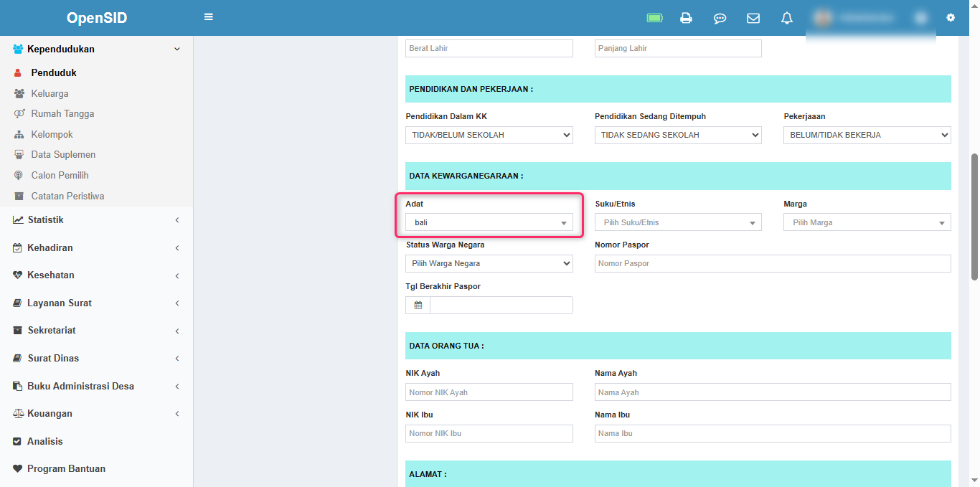This screenshot has width=980, height=487.
Task: Click the Panjang Lahir input field
Action: point(678,49)
